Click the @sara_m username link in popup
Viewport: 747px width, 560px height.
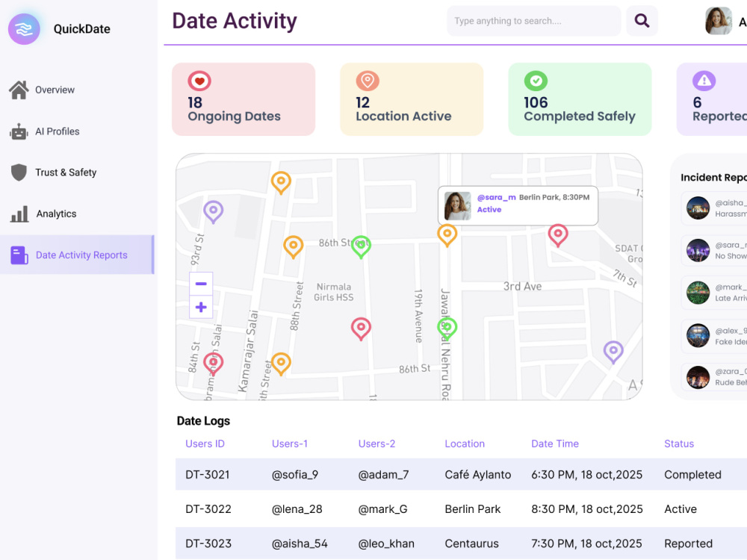[x=497, y=197]
